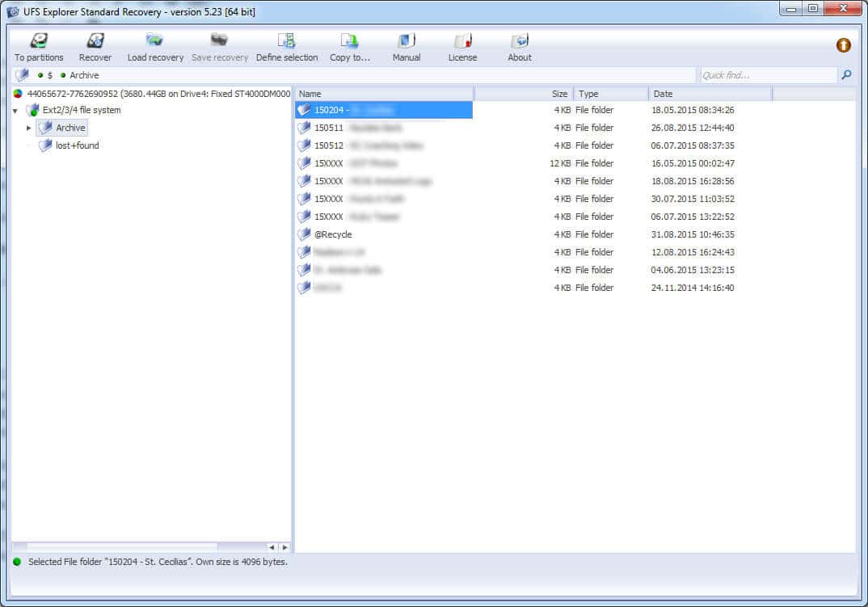Sort the list by Date column header

coord(710,94)
